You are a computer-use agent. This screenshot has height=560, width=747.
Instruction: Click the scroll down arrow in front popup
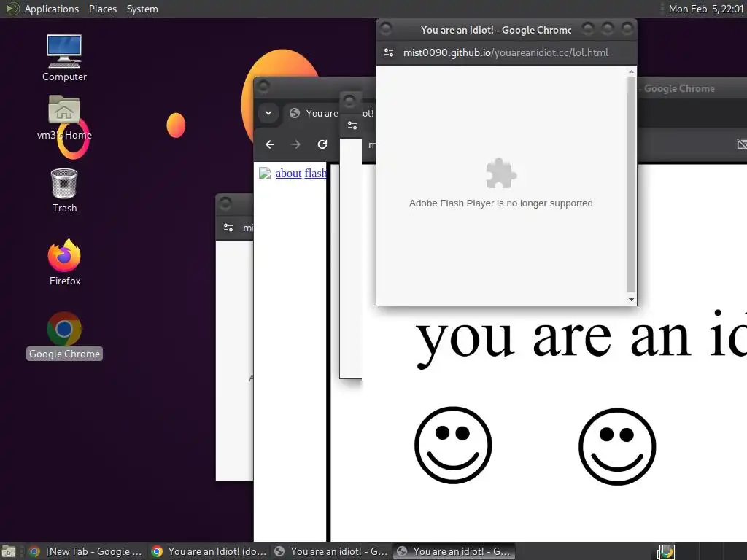tap(631, 300)
